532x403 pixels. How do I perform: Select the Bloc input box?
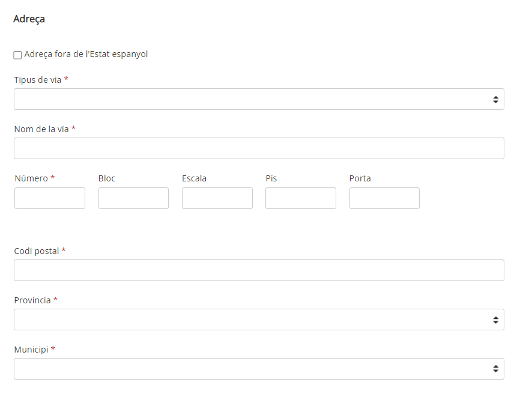click(x=133, y=198)
